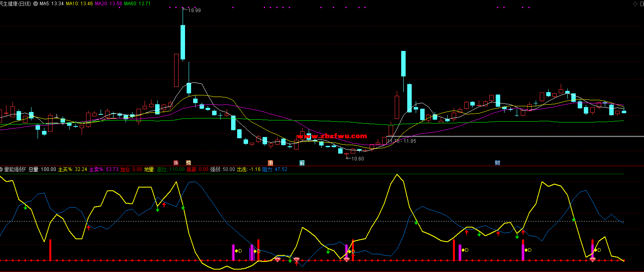Click the 激 info marker icon
This screenshot has width=644, height=272.
pyautogui.click(x=271, y=163)
